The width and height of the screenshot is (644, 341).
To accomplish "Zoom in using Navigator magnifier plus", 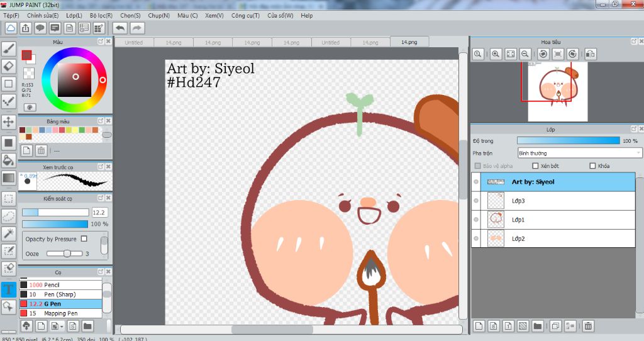I will click(496, 54).
